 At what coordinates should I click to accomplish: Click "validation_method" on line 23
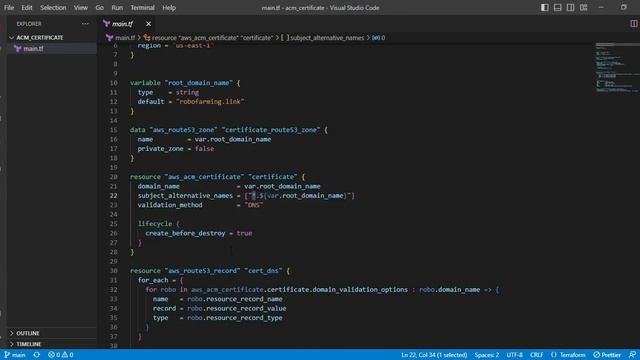point(170,205)
